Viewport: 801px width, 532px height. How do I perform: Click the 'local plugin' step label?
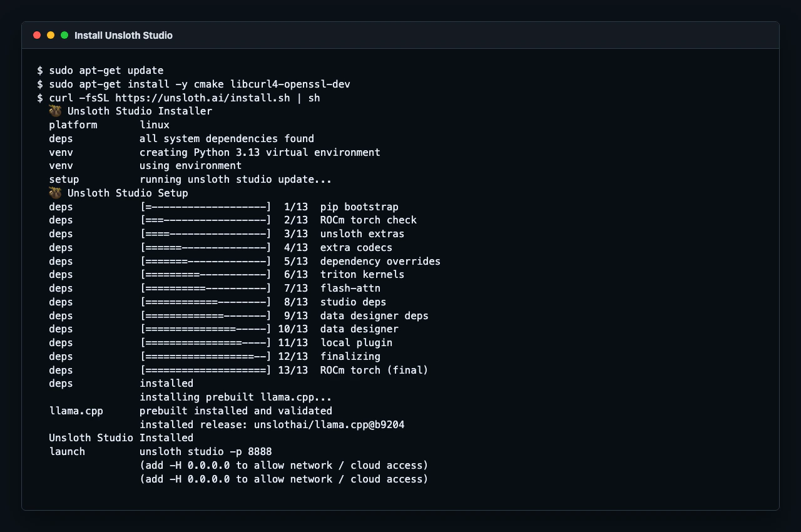pos(356,343)
